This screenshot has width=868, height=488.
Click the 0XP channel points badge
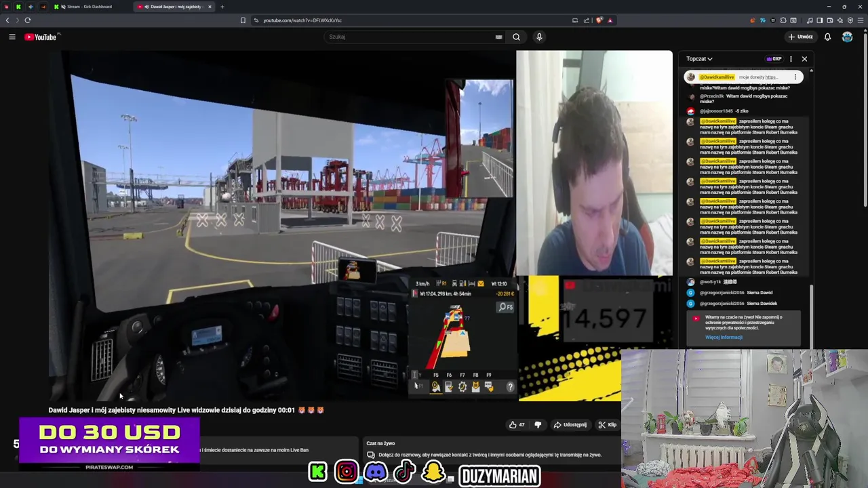pos(774,59)
